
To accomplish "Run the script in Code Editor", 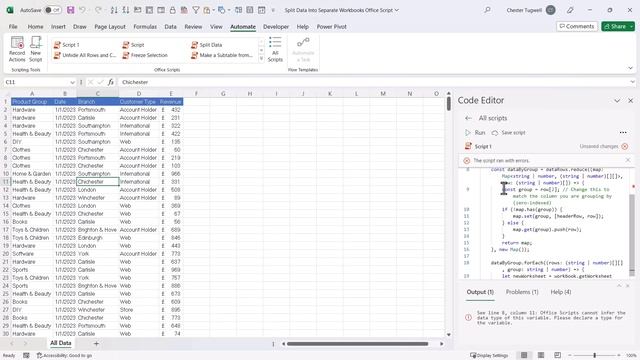I will click(475, 133).
